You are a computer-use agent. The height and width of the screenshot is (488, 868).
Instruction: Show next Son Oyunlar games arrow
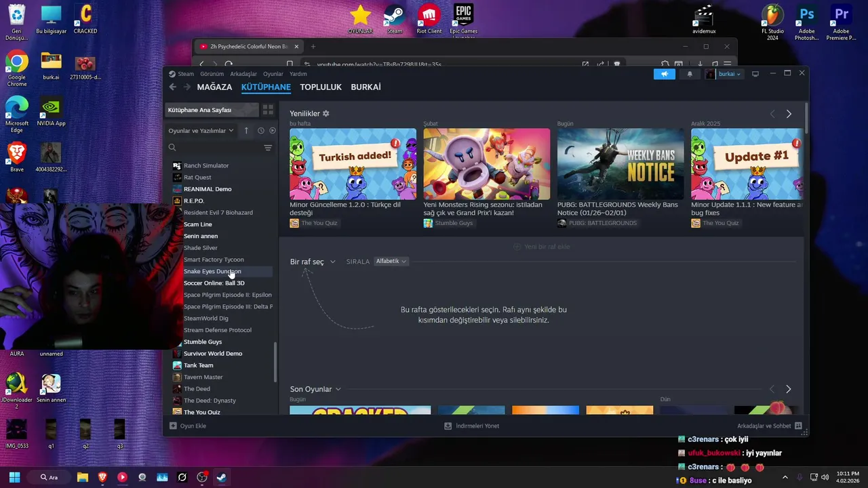(x=788, y=389)
